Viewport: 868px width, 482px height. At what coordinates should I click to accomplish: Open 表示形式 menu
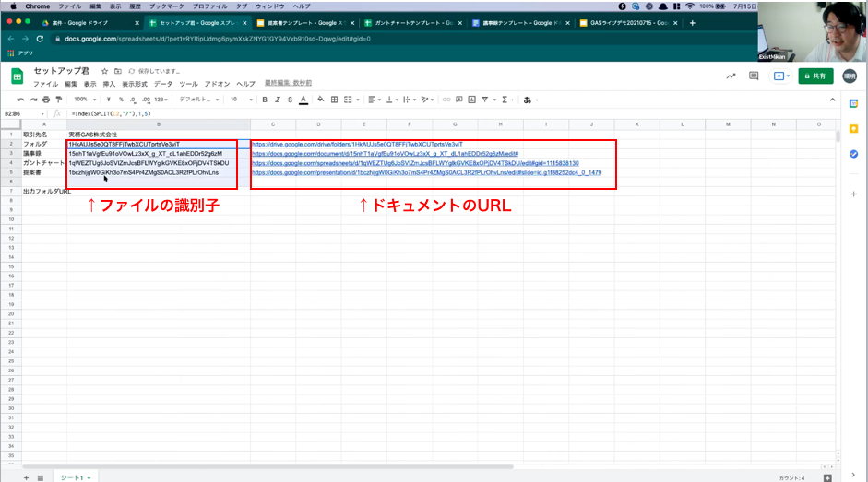(135, 84)
